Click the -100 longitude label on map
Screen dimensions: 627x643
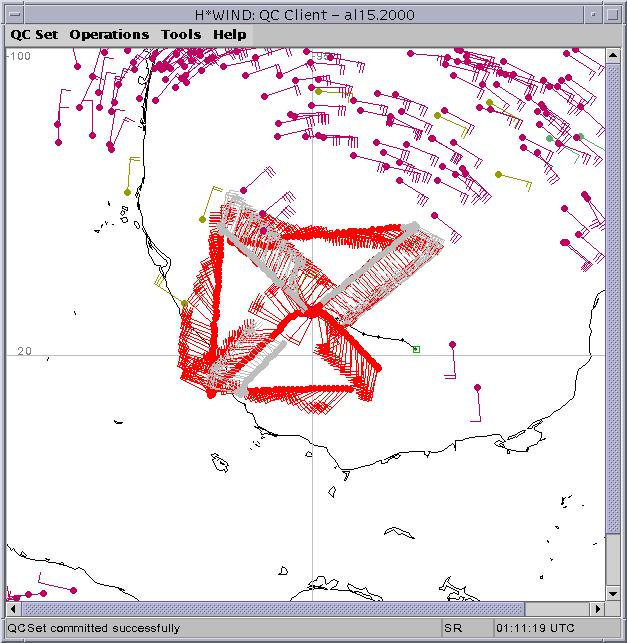tap(18, 56)
